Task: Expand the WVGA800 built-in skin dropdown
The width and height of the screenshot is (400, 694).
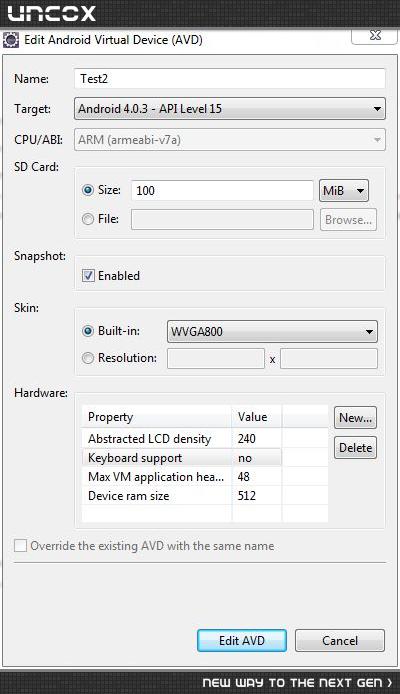Action: click(x=272, y=332)
